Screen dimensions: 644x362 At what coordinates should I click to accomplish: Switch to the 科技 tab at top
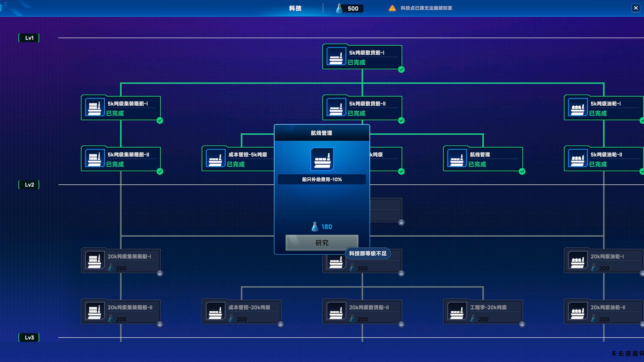(x=296, y=8)
